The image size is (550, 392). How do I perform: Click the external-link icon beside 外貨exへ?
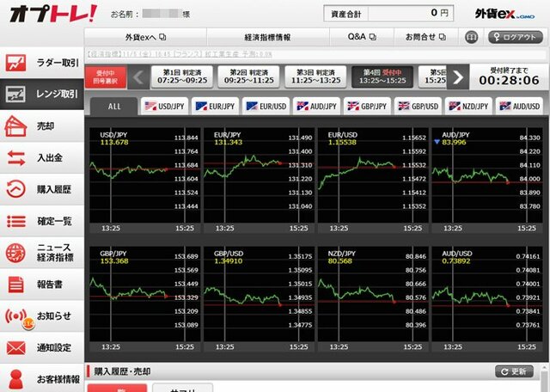[162, 37]
